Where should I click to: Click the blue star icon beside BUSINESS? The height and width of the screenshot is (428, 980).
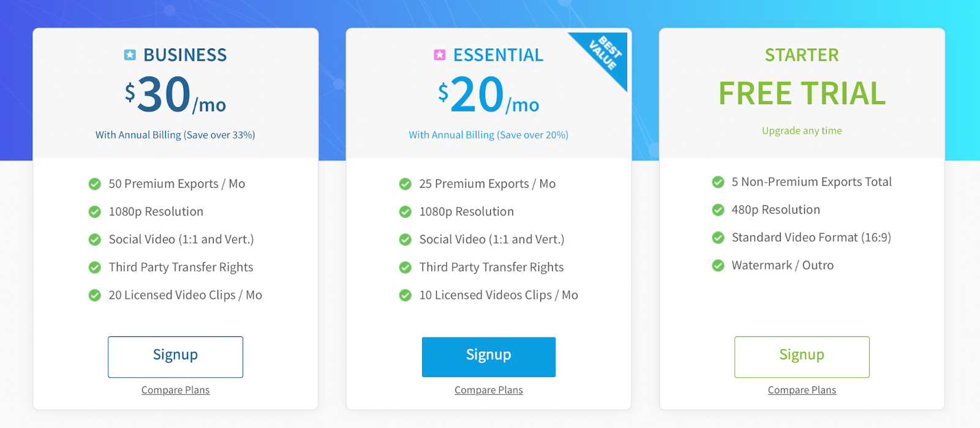(x=130, y=55)
